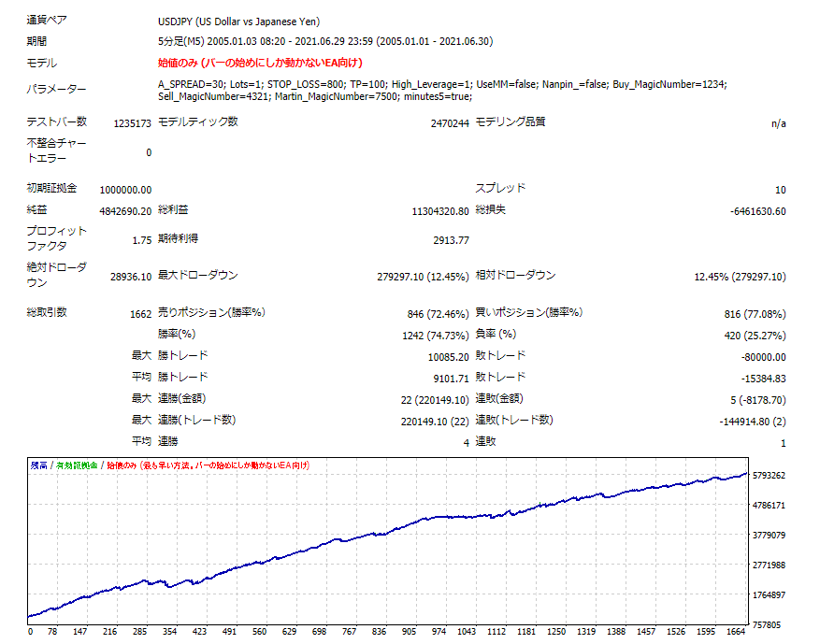
Task: Click the x-axis label 1664
Action: click(x=735, y=632)
